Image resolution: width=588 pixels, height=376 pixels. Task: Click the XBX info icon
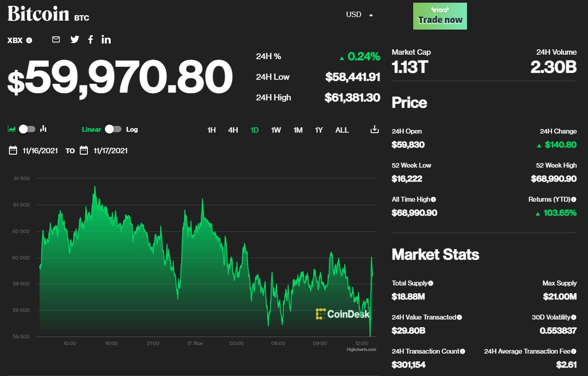coord(29,40)
